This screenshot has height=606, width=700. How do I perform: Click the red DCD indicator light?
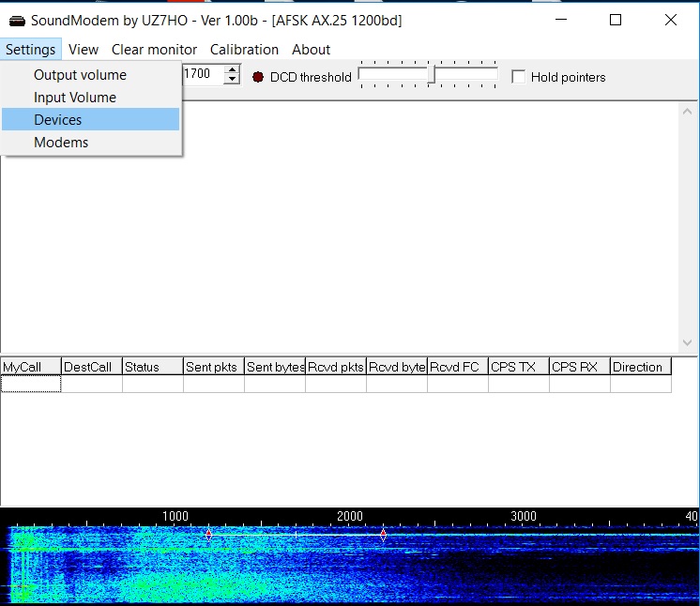(x=258, y=77)
